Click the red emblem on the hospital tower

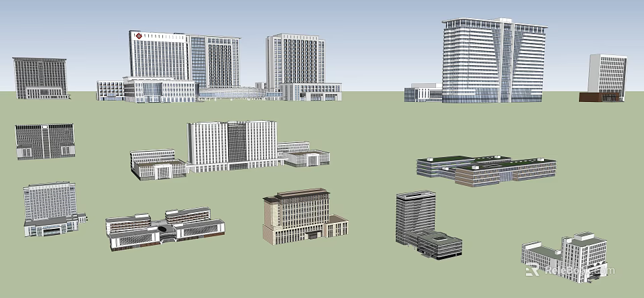(139, 36)
